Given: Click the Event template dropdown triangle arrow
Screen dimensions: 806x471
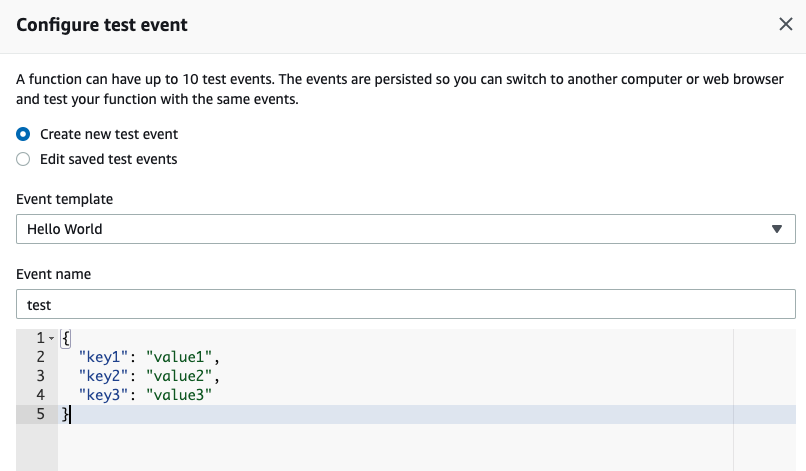Looking at the screenshot, I should pyautogui.click(x=777, y=229).
